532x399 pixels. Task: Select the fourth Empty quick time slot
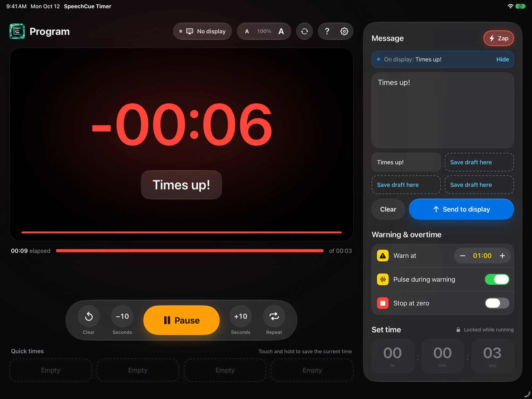(312, 370)
